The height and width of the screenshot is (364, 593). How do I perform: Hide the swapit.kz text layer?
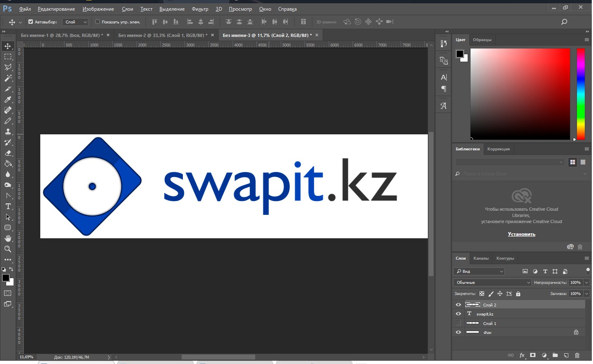coord(458,314)
